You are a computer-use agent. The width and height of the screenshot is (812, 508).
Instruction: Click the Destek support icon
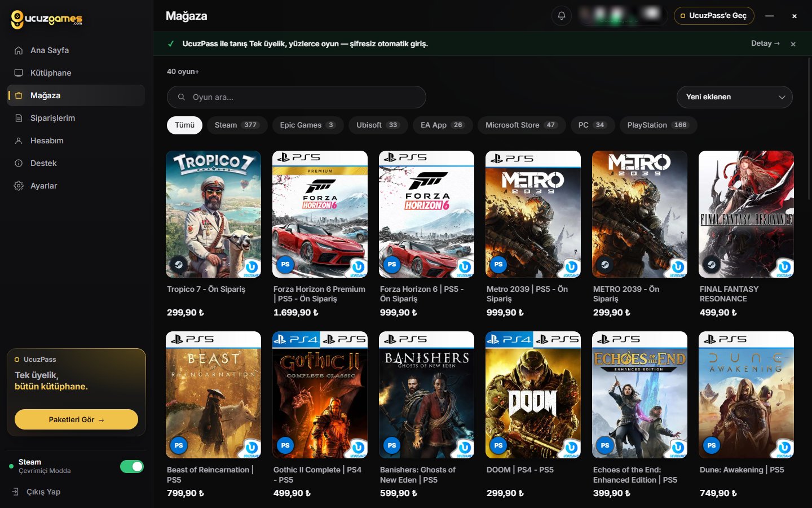(x=19, y=163)
